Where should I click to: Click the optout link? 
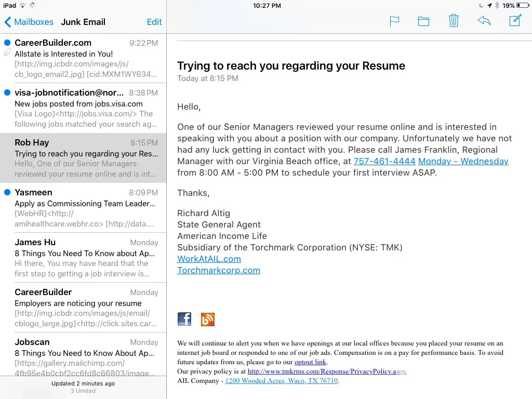(310, 362)
